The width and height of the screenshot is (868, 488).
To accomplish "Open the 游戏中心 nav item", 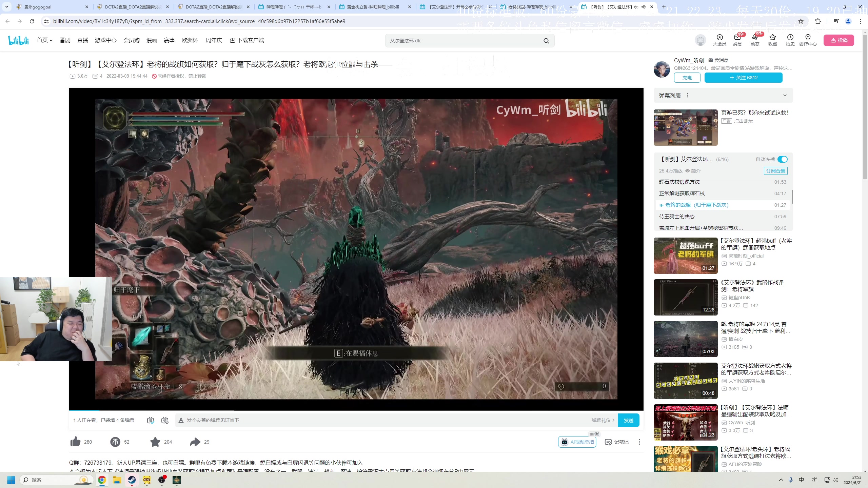I will coord(106,40).
